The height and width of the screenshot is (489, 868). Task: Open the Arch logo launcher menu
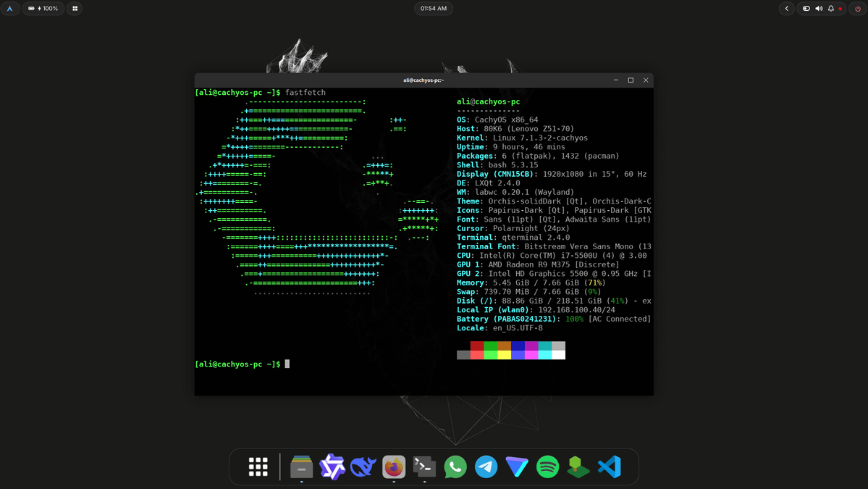(10, 8)
